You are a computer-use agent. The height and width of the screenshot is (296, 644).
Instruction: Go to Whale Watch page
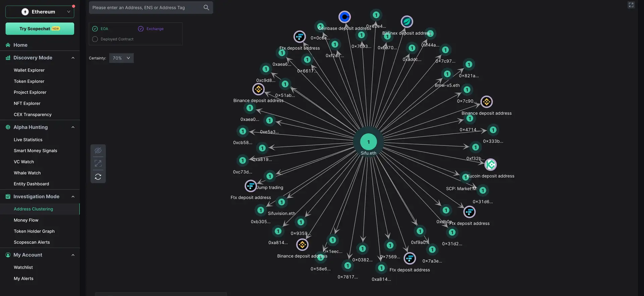click(27, 173)
